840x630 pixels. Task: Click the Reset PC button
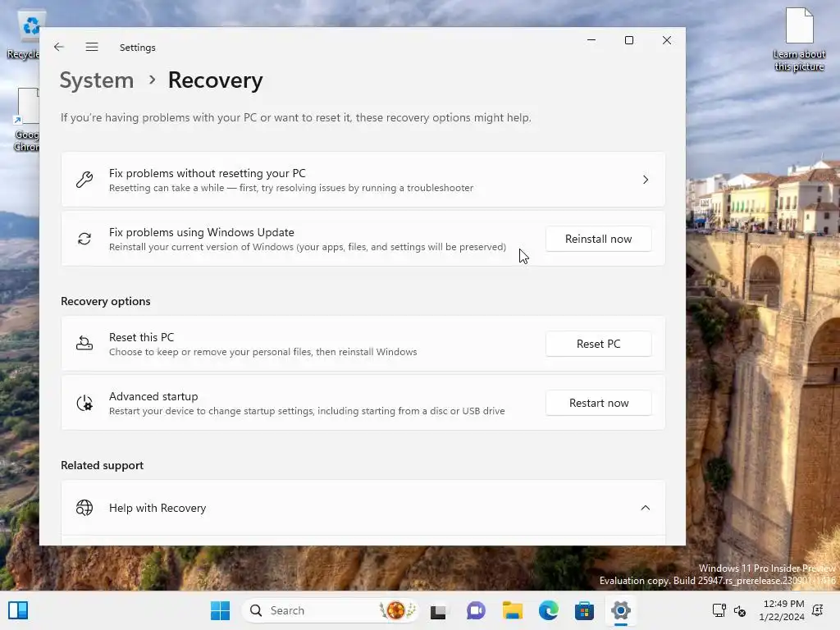[598, 344]
